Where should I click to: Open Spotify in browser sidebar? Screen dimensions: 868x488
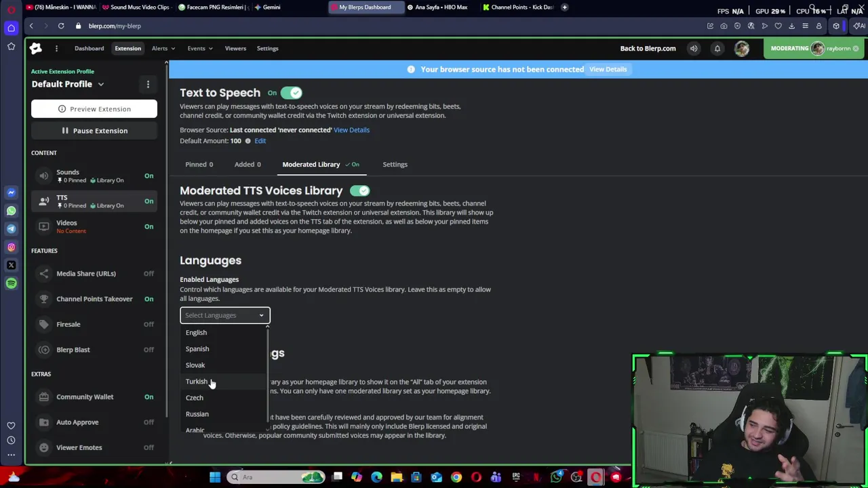[x=11, y=283]
